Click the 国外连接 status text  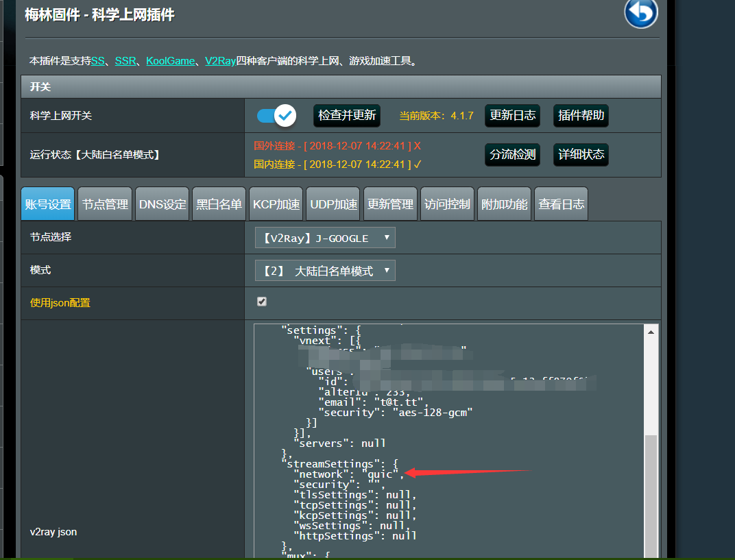[337, 146]
